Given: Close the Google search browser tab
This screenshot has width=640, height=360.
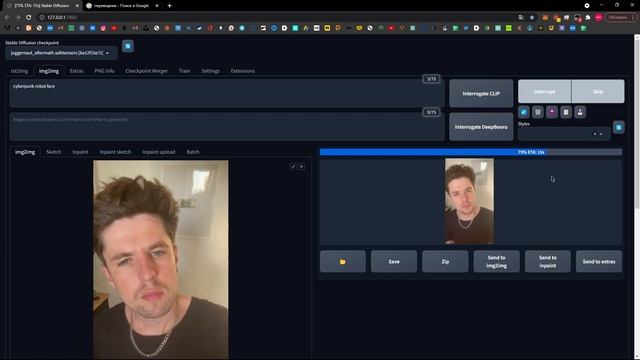Looking at the screenshot, I should click(157, 6).
